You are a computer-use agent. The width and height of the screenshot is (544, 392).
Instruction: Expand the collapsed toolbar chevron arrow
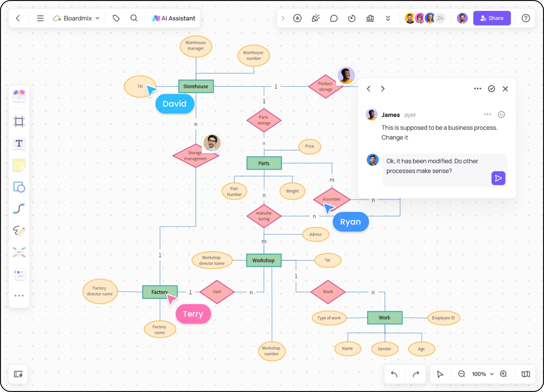(283, 18)
